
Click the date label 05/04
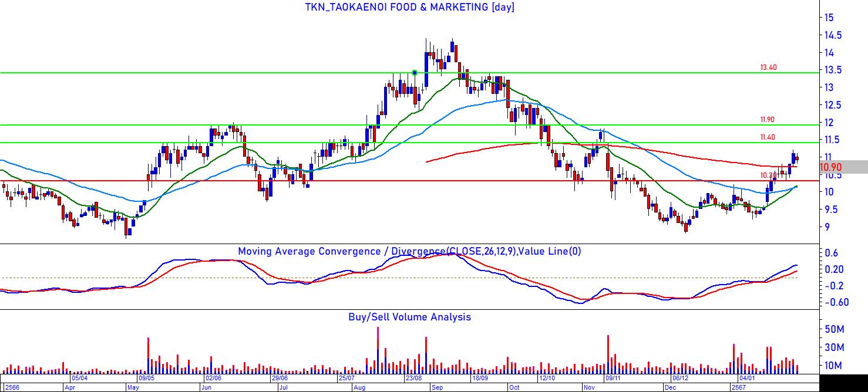(79, 379)
